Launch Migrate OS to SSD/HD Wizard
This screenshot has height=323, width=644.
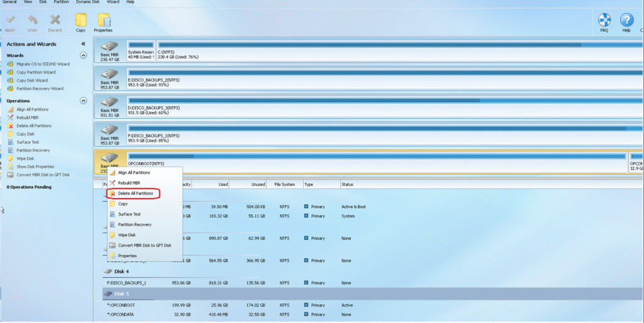click(43, 64)
